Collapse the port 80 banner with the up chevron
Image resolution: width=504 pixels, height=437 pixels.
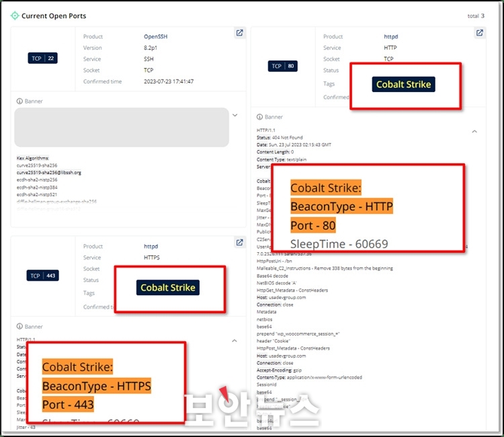pyautogui.click(x=474, y=132)
